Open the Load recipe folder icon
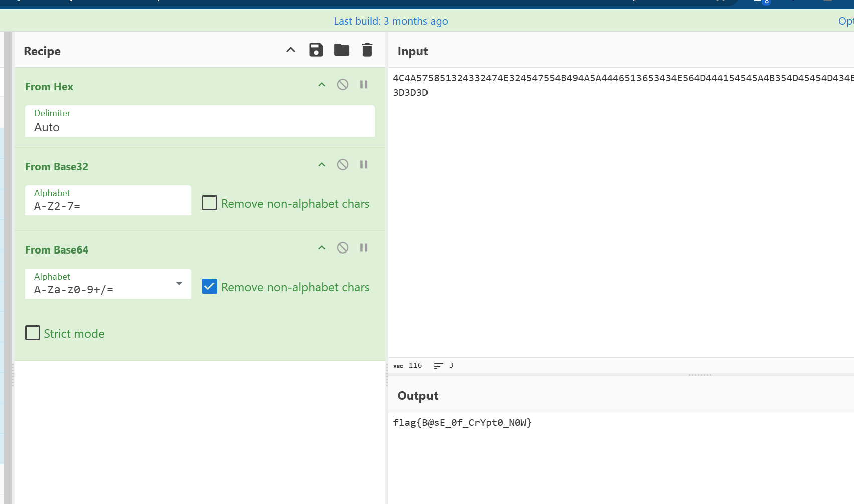Image resolution: width=854 pixels, height=504 pixels. [x=342, y=50]
